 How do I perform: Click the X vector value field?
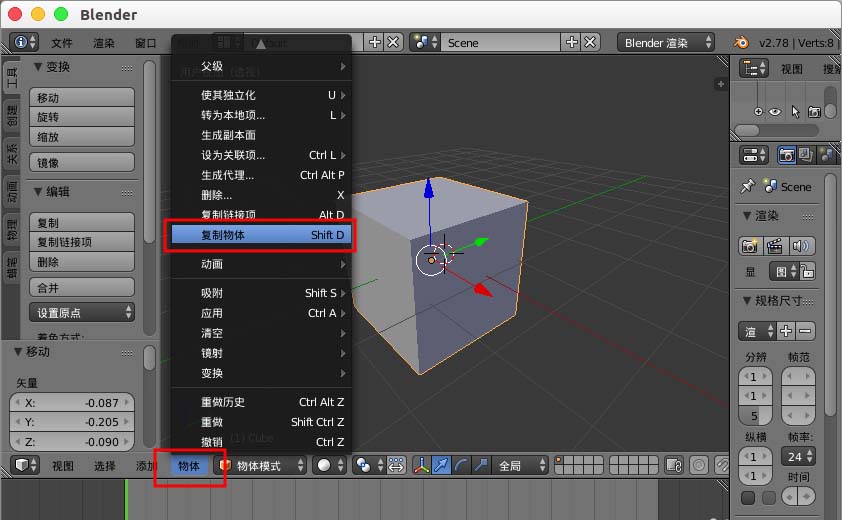(x=72, y=402)
